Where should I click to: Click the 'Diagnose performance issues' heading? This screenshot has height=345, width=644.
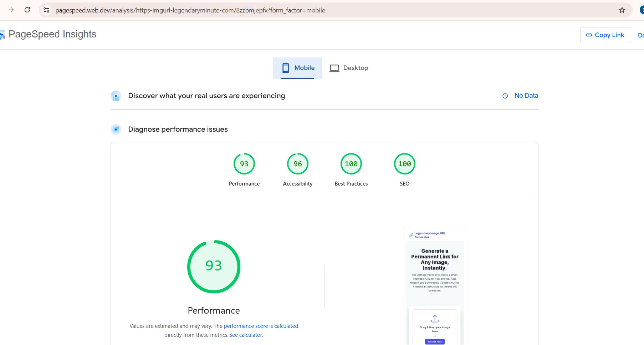[x=178, y=130]
